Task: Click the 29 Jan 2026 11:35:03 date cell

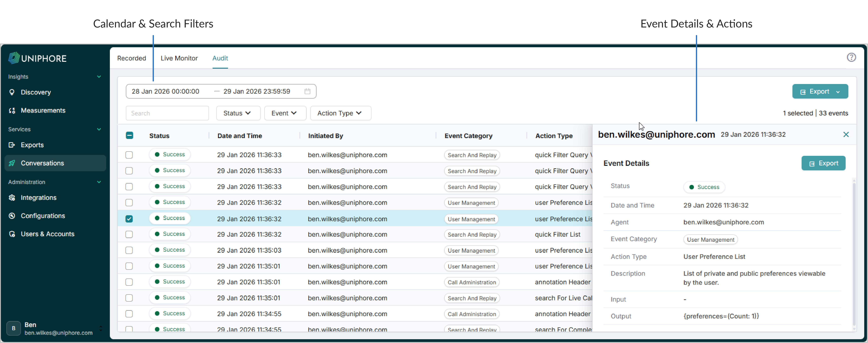Action: pyautogui.click(x=249, y=250)
